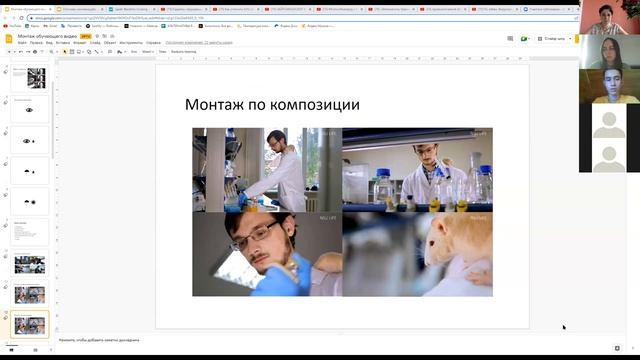Start the slideshow presentation button

(551, 38)
